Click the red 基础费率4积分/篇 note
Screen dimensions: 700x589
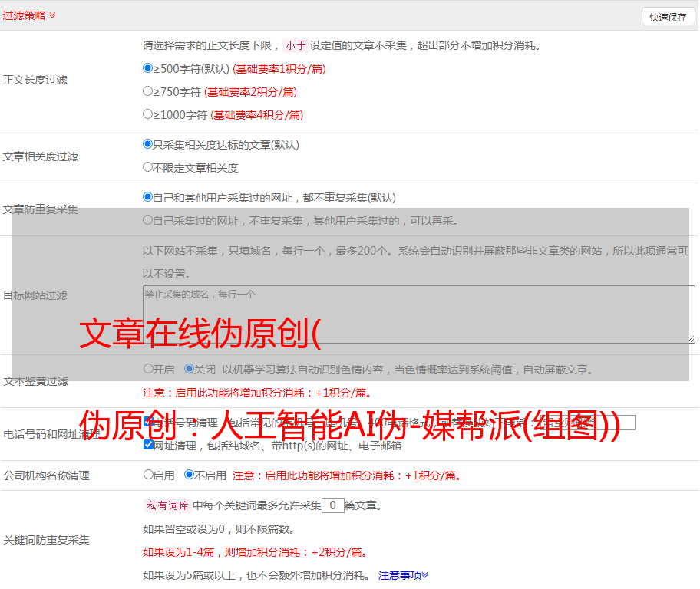256,115
